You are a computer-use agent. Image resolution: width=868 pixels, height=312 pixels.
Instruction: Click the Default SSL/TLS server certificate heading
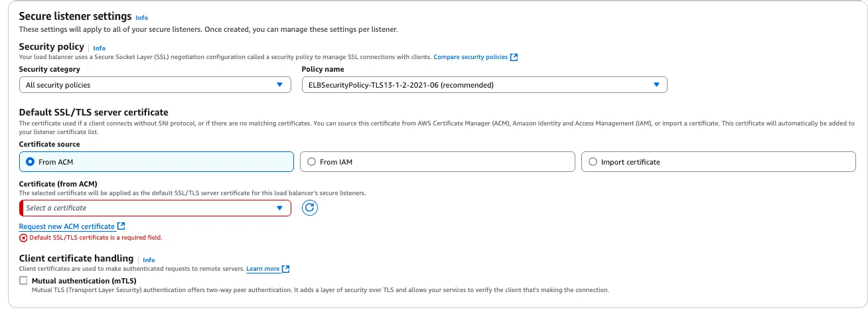pyautogui.click(x=94, y=112)
